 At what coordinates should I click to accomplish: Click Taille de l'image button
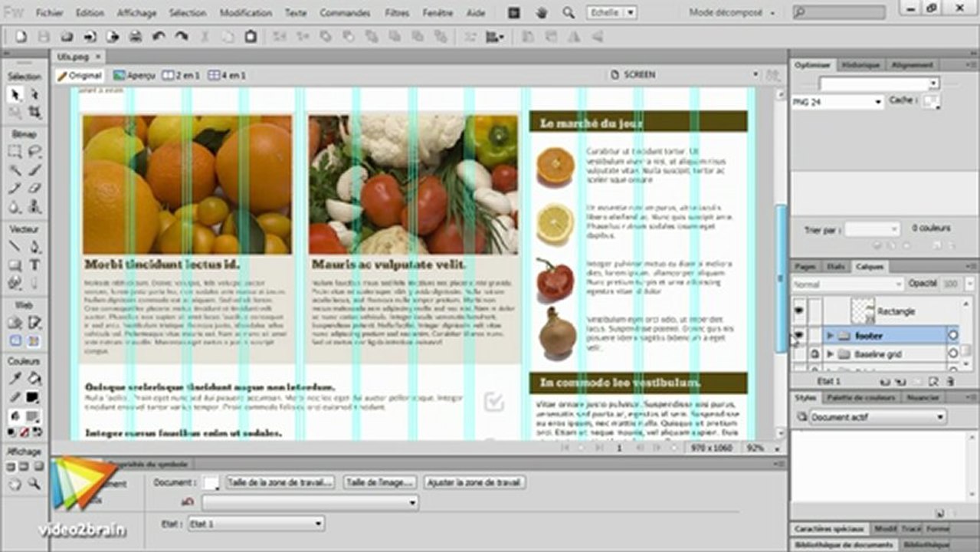[x=380, y=482]
